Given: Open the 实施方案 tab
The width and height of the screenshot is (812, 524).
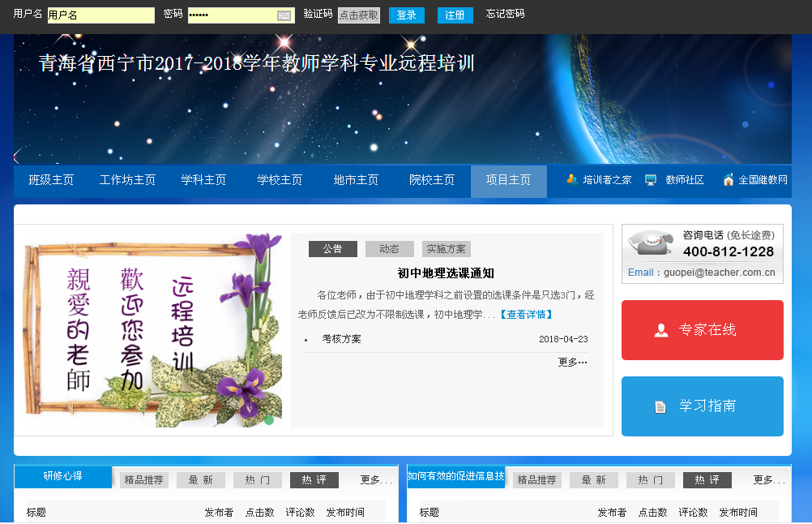Looking at the screenshot, I should point(446,249).
